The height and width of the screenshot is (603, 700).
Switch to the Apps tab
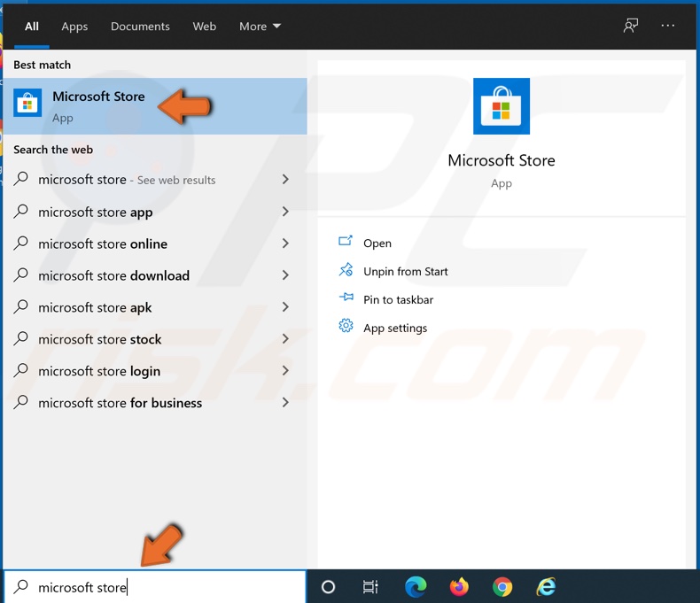click(74, 27)
